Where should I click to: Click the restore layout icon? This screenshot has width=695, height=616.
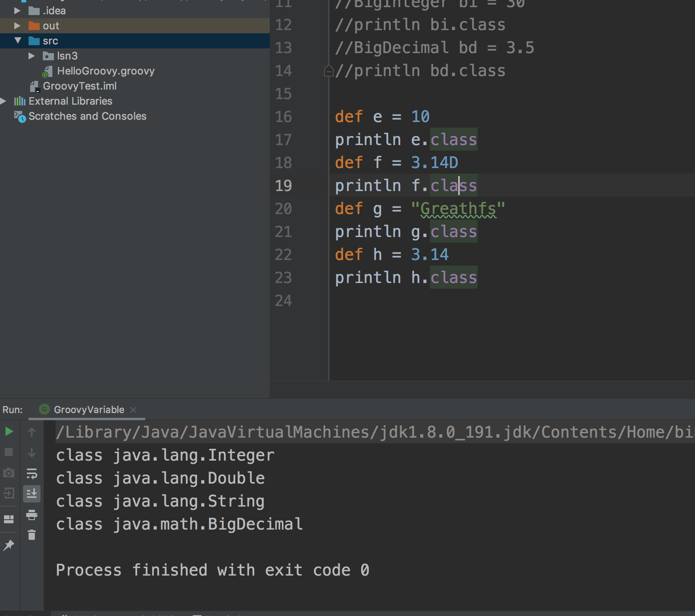pyautogui.click(x=9, y=519)
